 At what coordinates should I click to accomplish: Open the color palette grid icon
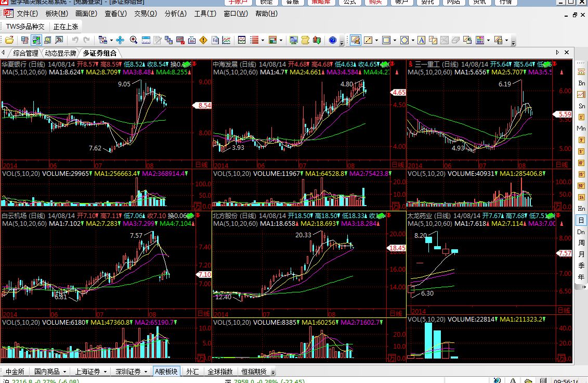point(480,40)
